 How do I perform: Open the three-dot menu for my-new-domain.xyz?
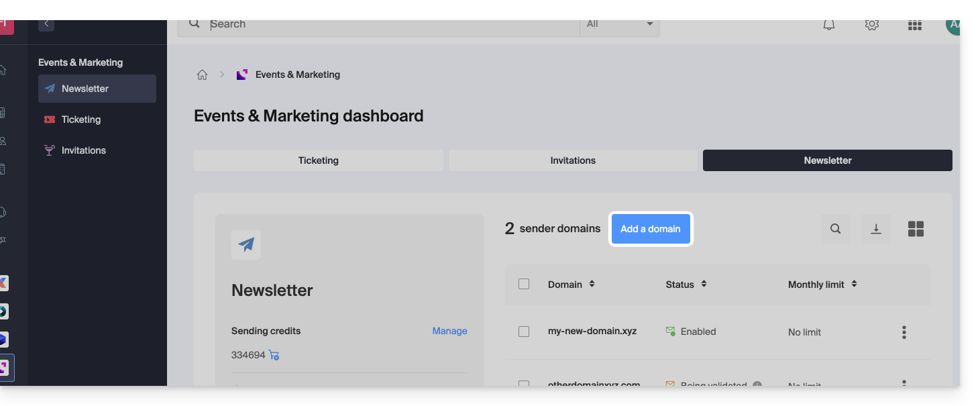904,332
